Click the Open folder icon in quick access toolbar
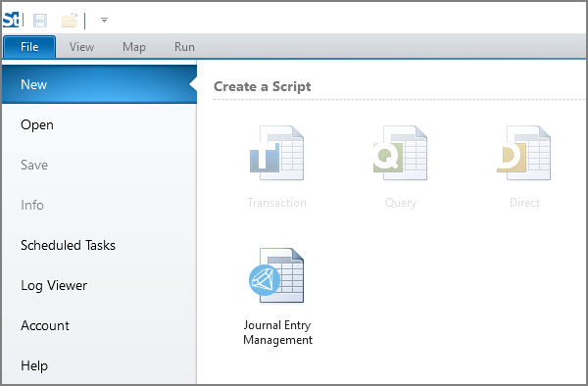This screenshot has width=588, height=386. tap(70, 21)
